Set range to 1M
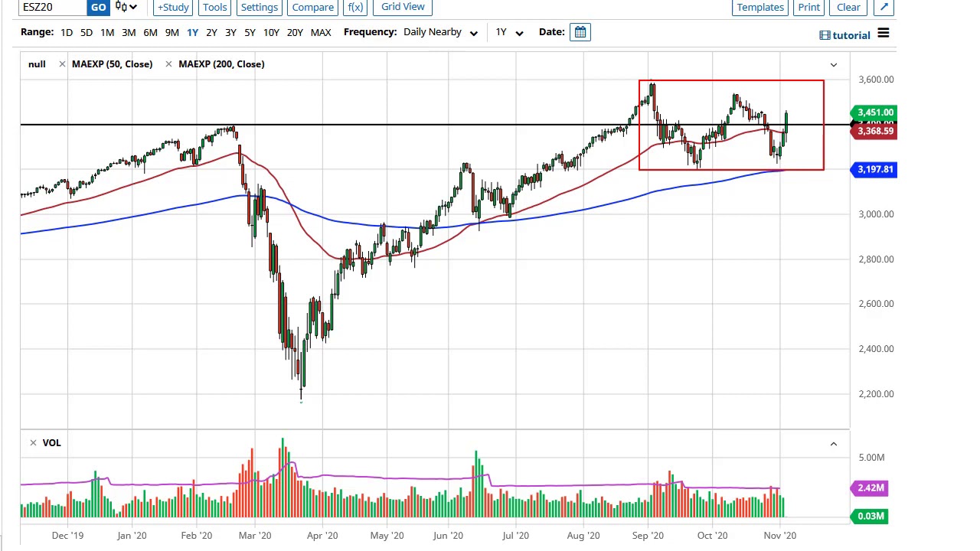980x551 pixels. pyautogui.click(x=107, y=32)
